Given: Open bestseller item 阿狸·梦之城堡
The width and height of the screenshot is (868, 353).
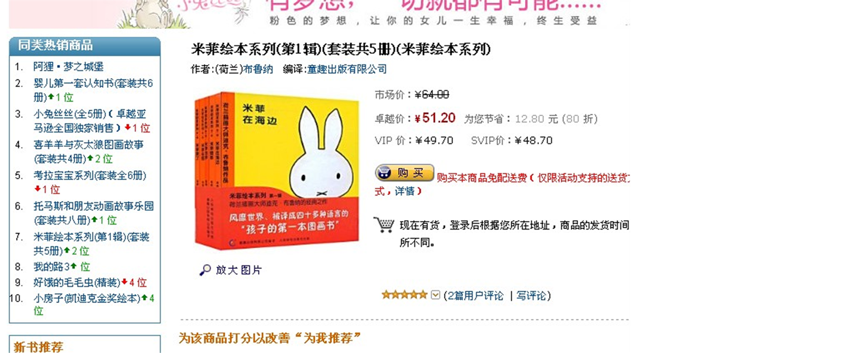Looking at the screenshot, I should [x=68, y=66].
